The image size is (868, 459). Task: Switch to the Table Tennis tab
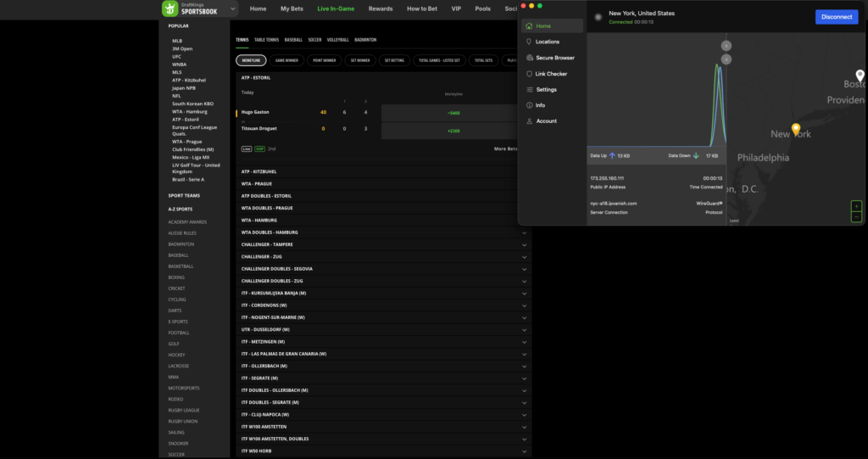pos(267,40)
